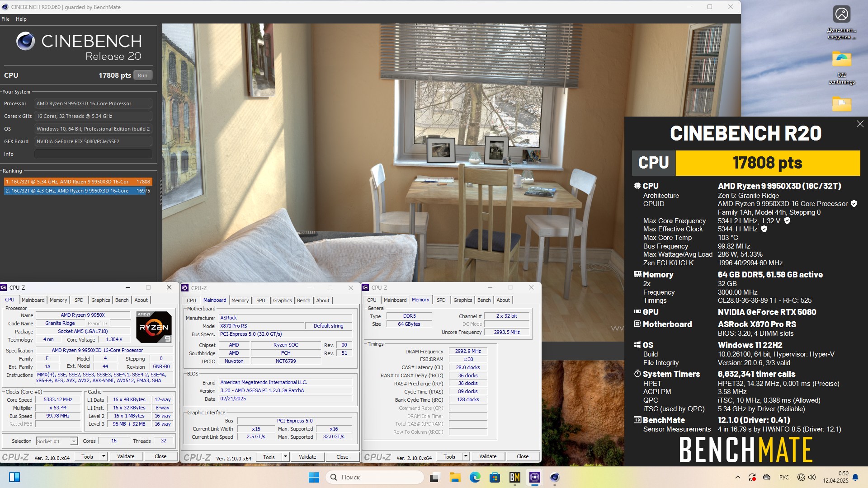Open File Explorer from taskbar
The height and width of the screenshot is (488, 868).
pos(455,477)
